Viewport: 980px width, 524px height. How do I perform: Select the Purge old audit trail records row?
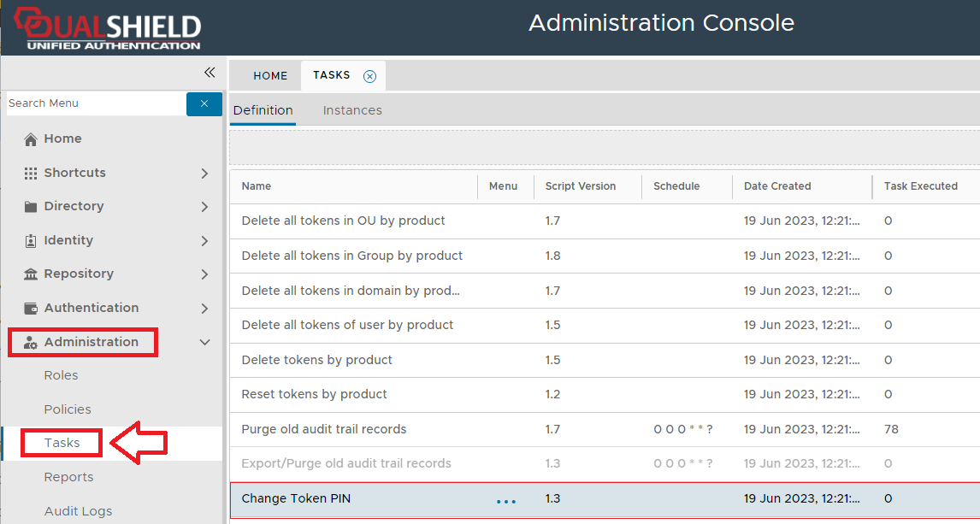[x=324, y=429]
